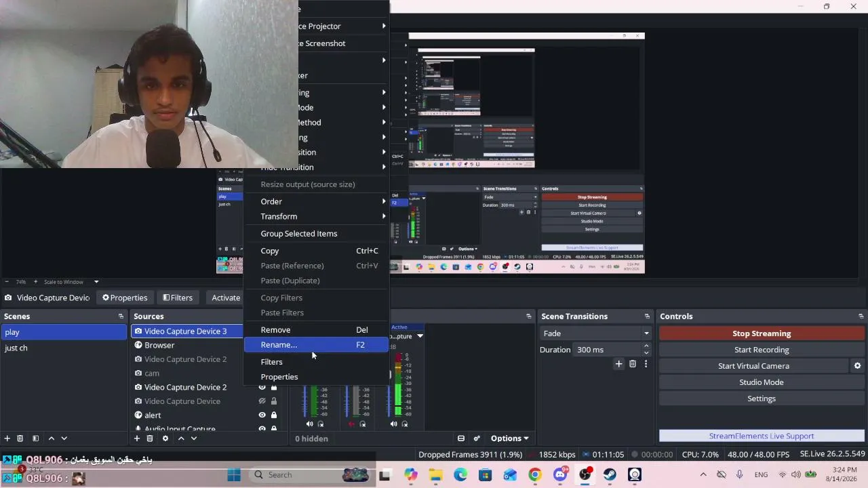The image size is (868, 488).
Task: Delete selected source using Sources trash icon
Action: click(150, 439)
